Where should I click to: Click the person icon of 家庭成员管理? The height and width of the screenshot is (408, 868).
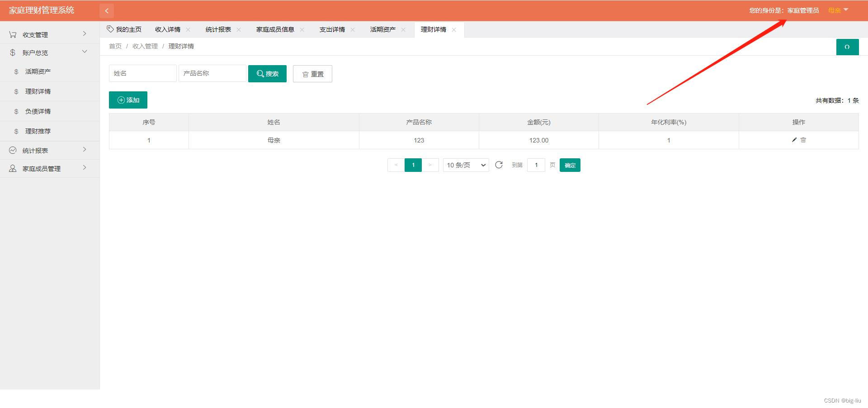pos(13,168)
